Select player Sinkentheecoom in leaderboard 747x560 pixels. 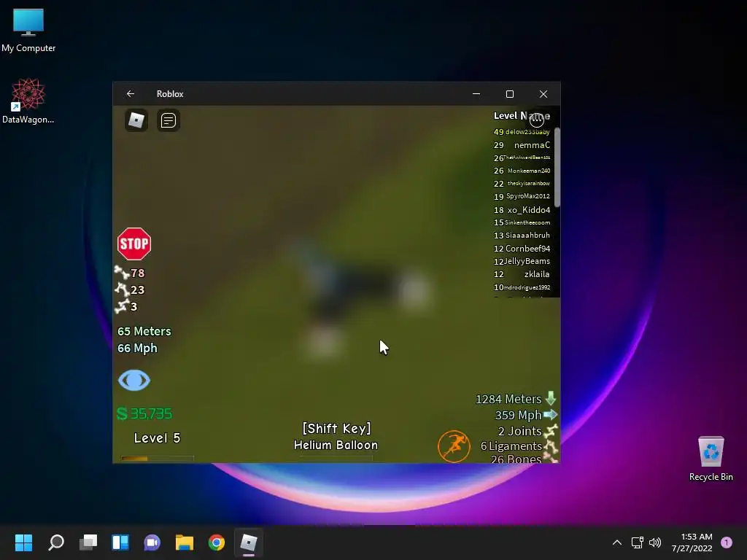527,222
